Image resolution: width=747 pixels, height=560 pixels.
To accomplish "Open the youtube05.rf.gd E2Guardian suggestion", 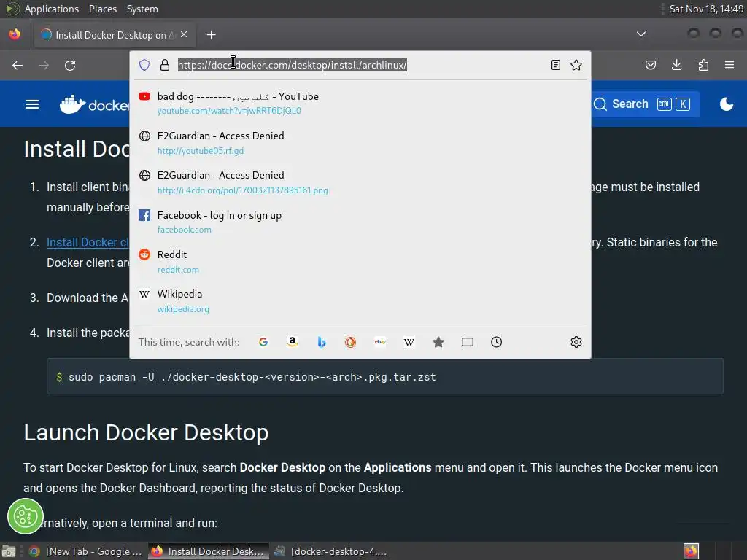I will [x=360, y=142].
